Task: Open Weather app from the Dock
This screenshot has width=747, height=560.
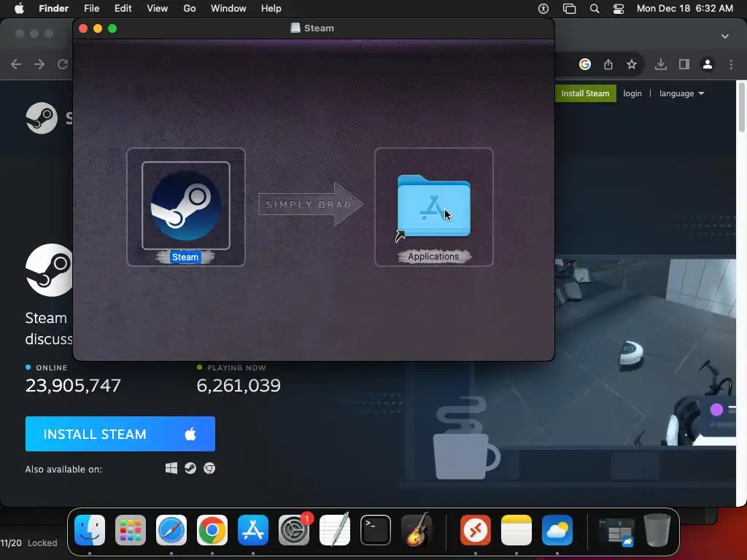Action: 557,530
